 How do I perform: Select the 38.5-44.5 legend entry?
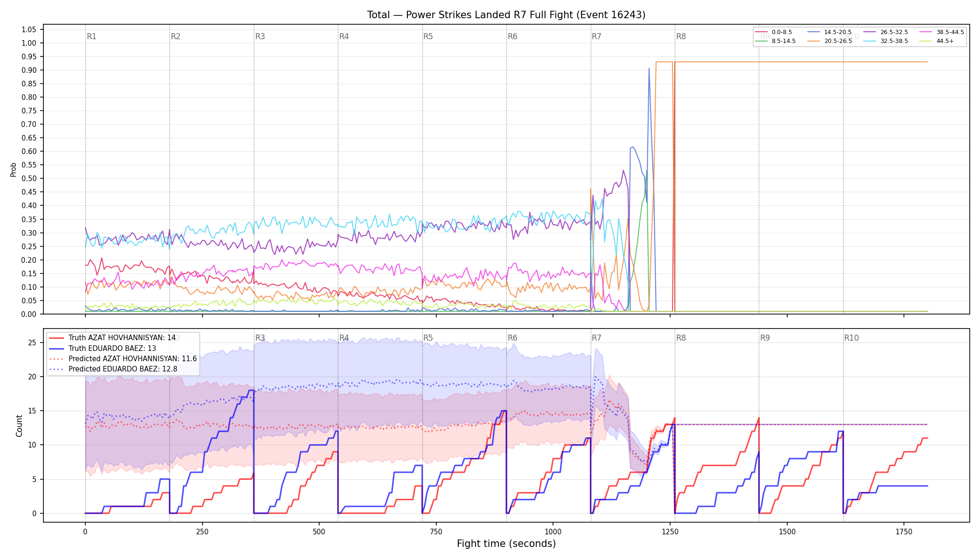tap(942, 32)
